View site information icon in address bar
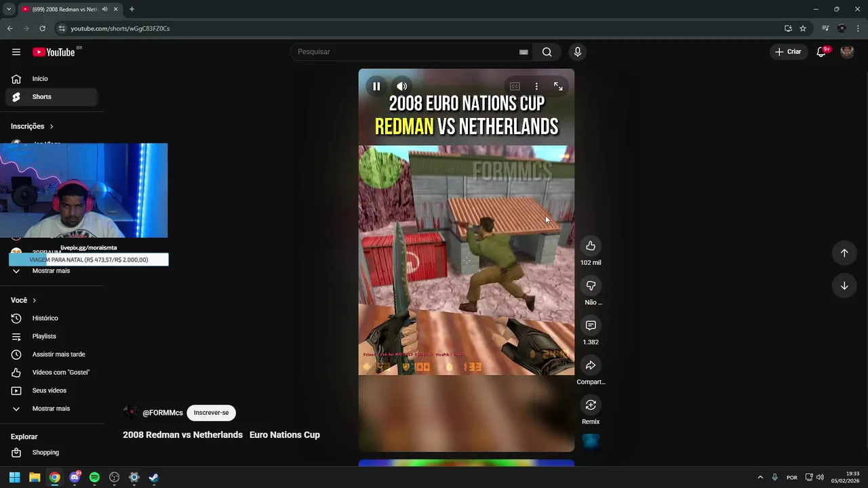The width and height of the screenshot is (868, 488). coord(62,28)
